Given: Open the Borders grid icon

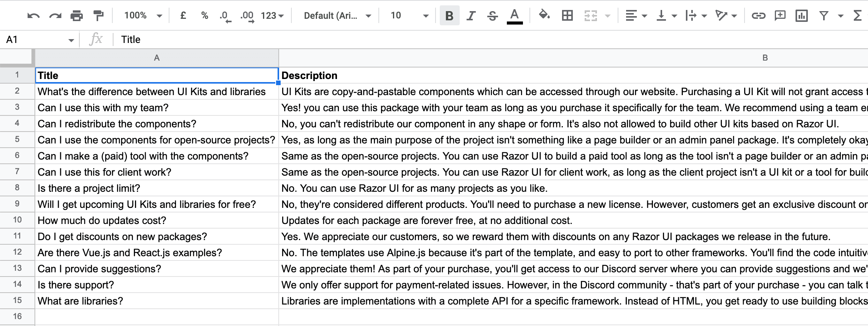Looking at the screenshot, I should [x=567, y=16].
